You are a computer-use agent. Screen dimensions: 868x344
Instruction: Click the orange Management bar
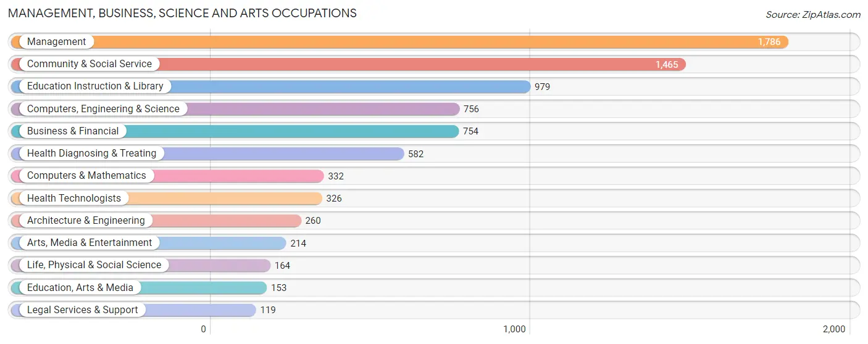pos(399,42)
